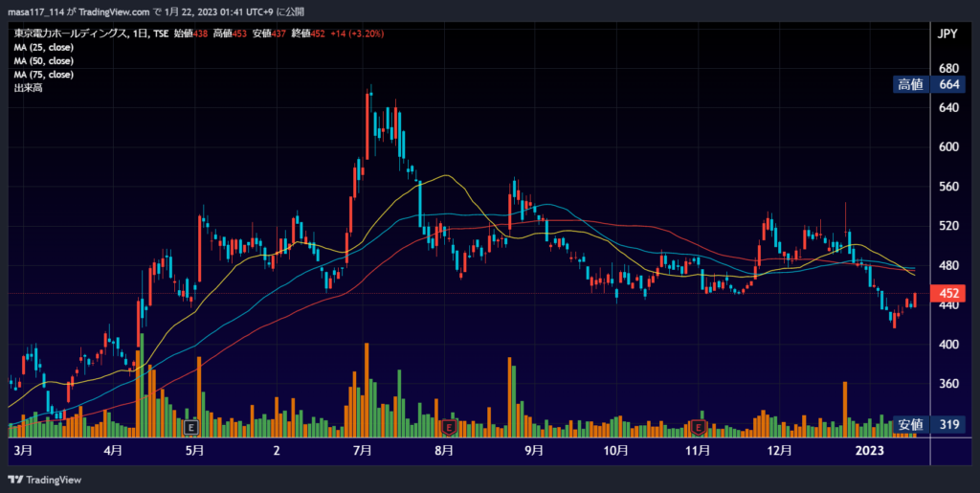The width and height of the screenshot is (980, 493).
Task: Click the 560 price axis label
Action: (948, 187)
